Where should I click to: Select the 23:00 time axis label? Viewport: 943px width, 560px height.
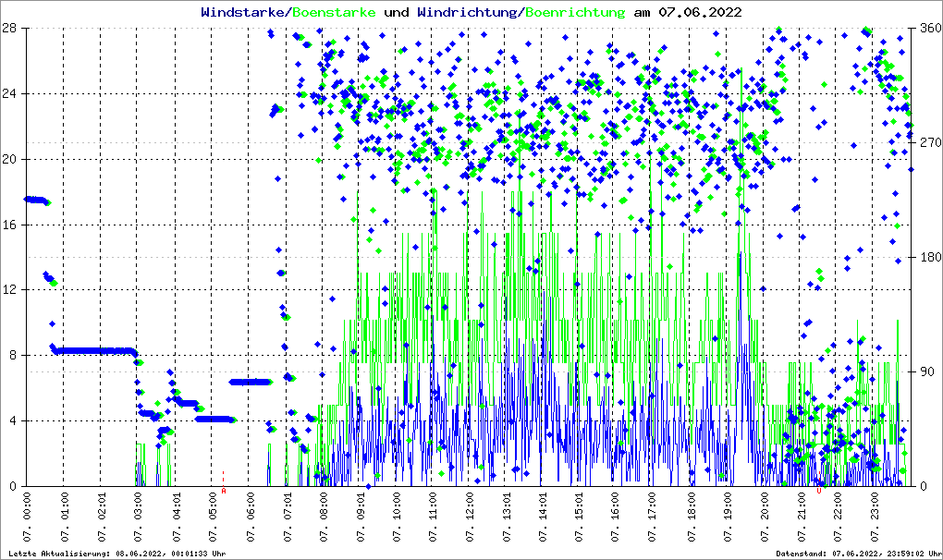click(x=876, y=517)
